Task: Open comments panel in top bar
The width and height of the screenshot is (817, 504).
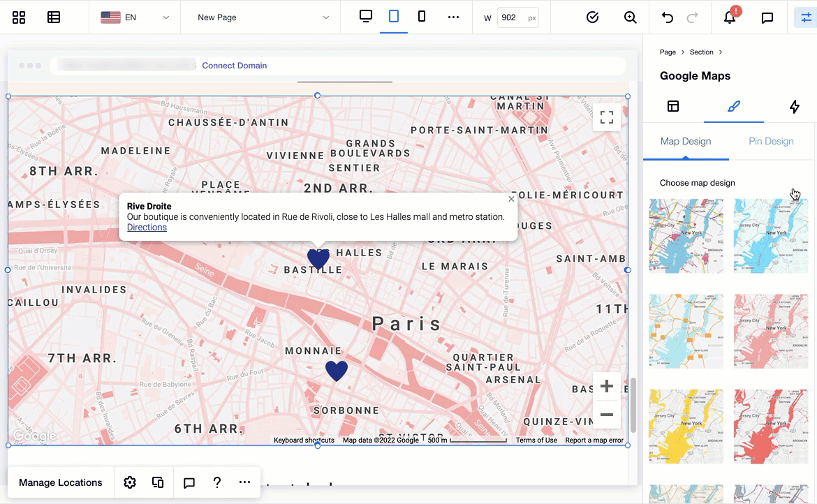Action: [767, 17]
